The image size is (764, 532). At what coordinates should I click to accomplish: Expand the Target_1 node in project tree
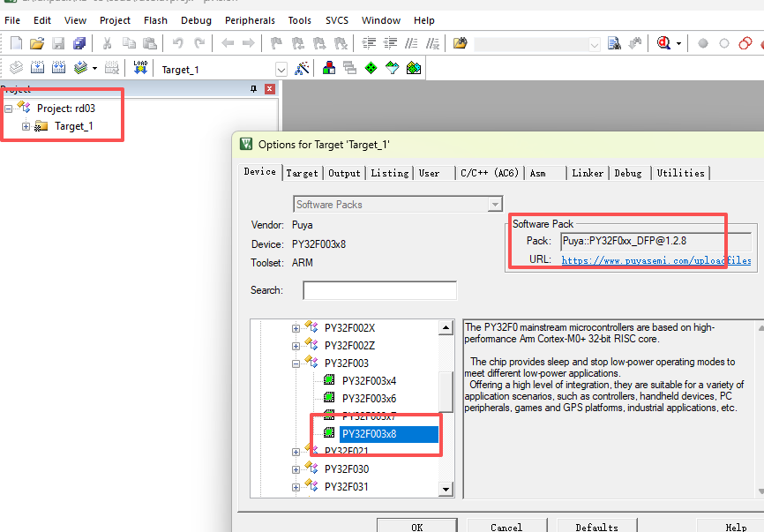click(x=26, y=126)
